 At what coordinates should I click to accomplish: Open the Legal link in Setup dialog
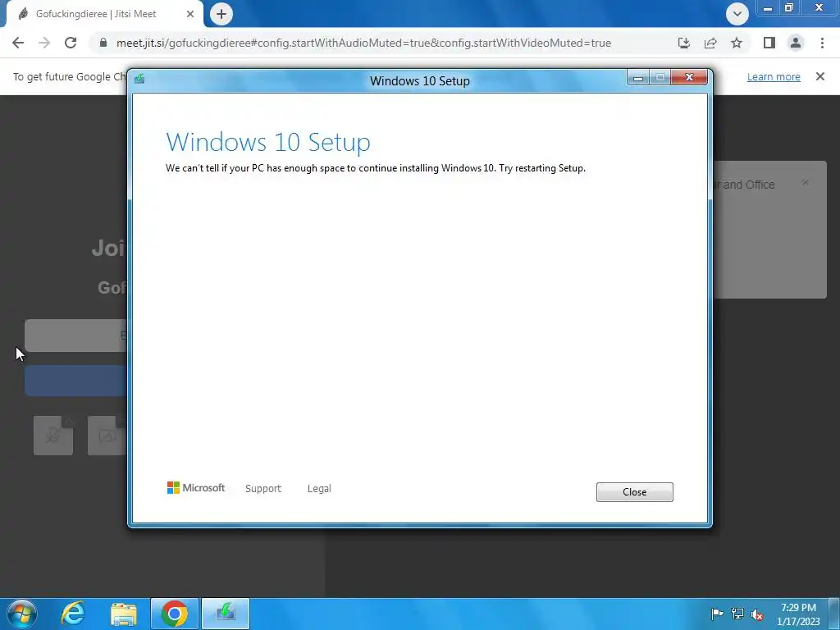point(319,489)
